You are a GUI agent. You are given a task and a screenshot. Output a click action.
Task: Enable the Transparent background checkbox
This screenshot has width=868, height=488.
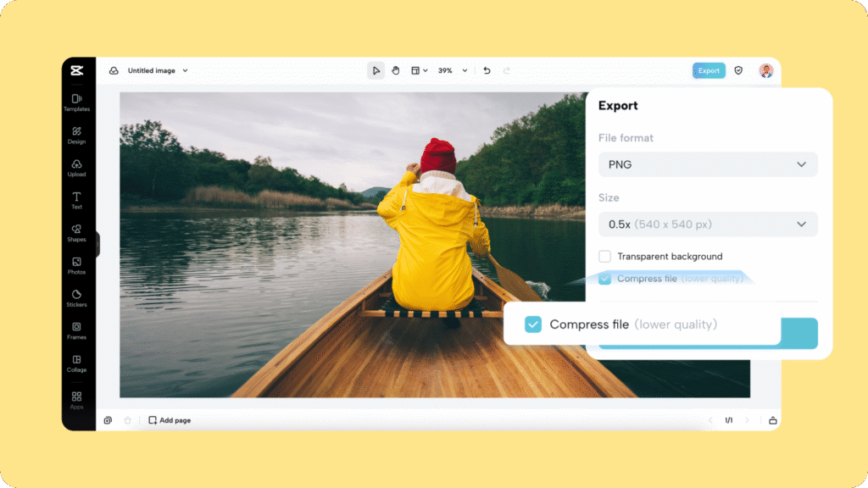604,256
